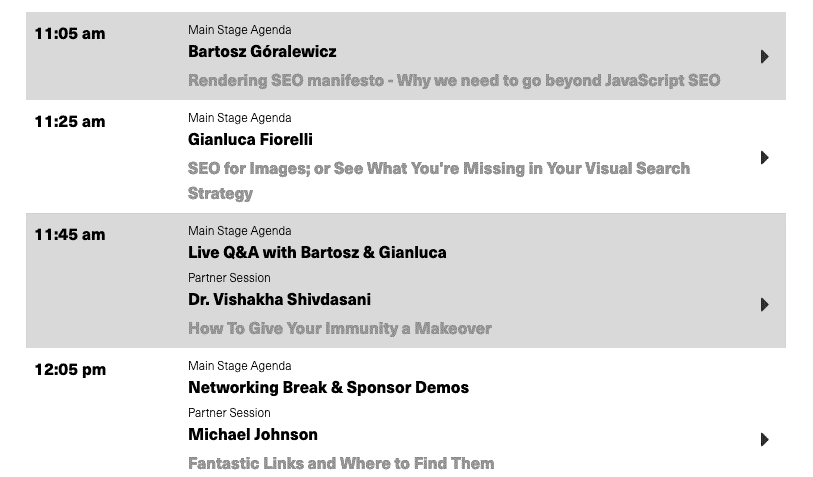The width and height of the screenshot is (813, 477).
Task: Open How To Give Your Immunity a Makeover
Action: (339, 328)
